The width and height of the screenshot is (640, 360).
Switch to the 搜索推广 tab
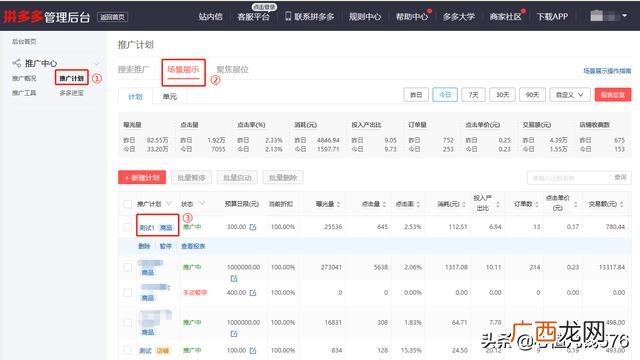[x=133, y=69]
